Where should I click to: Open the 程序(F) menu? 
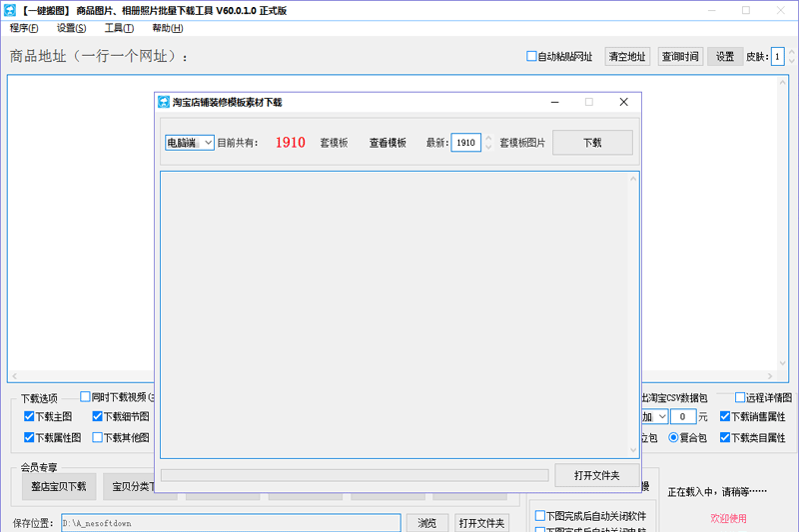point(24,28)
